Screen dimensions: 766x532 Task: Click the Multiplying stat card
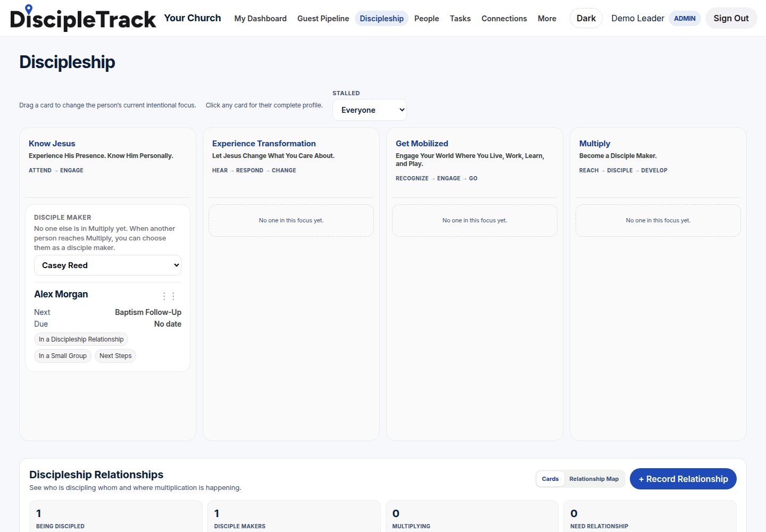coord(472,517)
